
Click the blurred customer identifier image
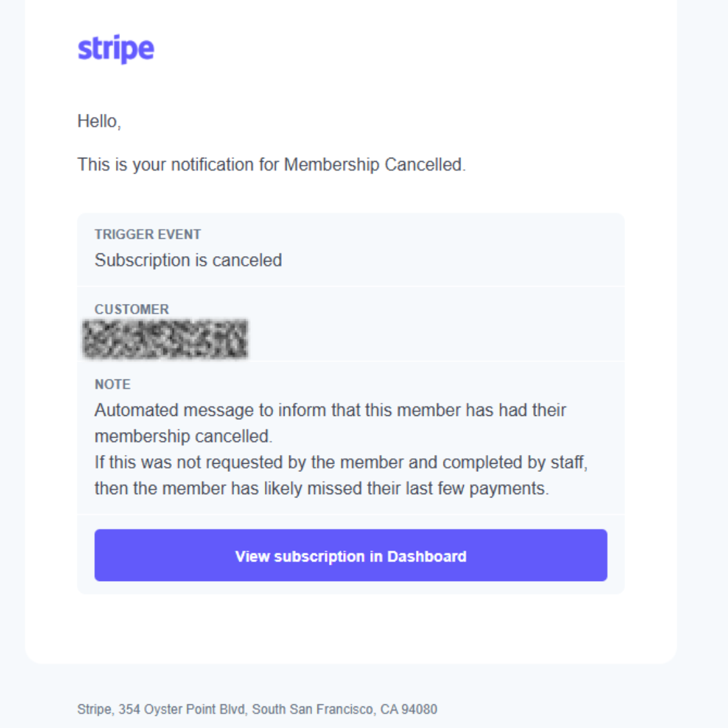click(164, 339)
